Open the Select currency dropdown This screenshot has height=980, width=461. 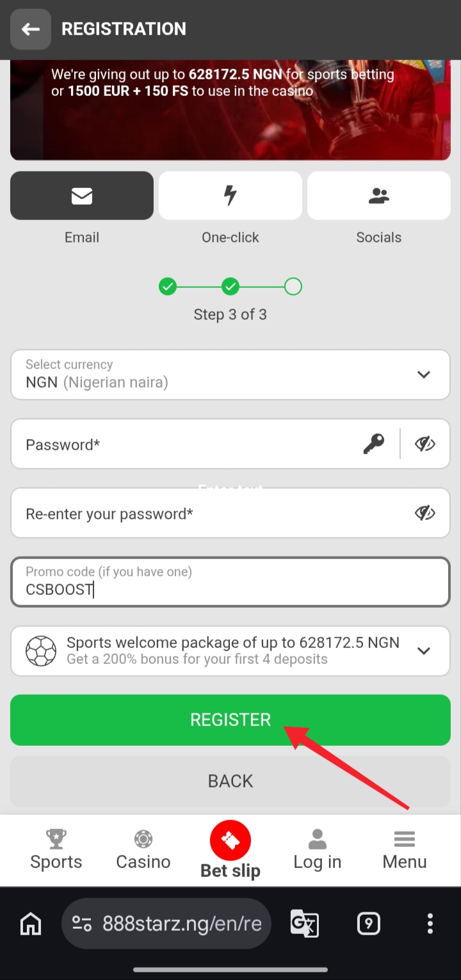pos(230,375)
